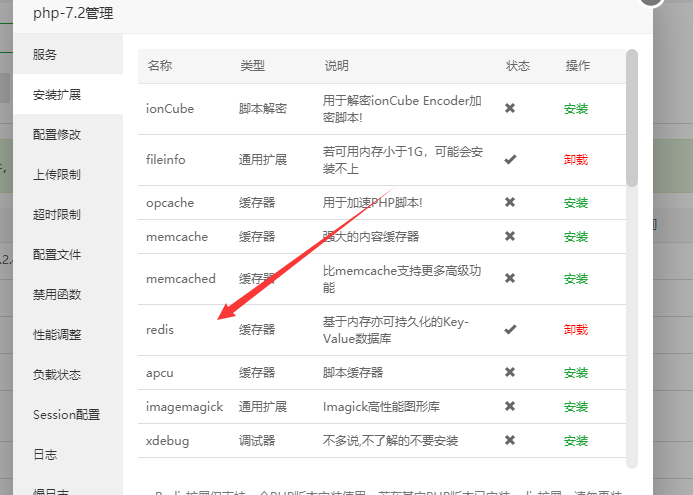Install the apcu extension

[x=576, y=373]
